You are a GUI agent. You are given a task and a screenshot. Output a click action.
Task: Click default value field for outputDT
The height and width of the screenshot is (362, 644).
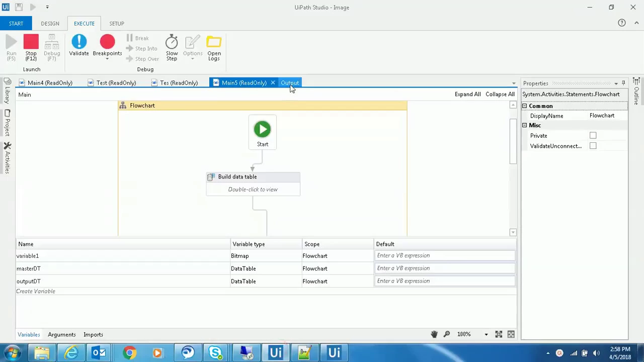[x=445, y=281]
